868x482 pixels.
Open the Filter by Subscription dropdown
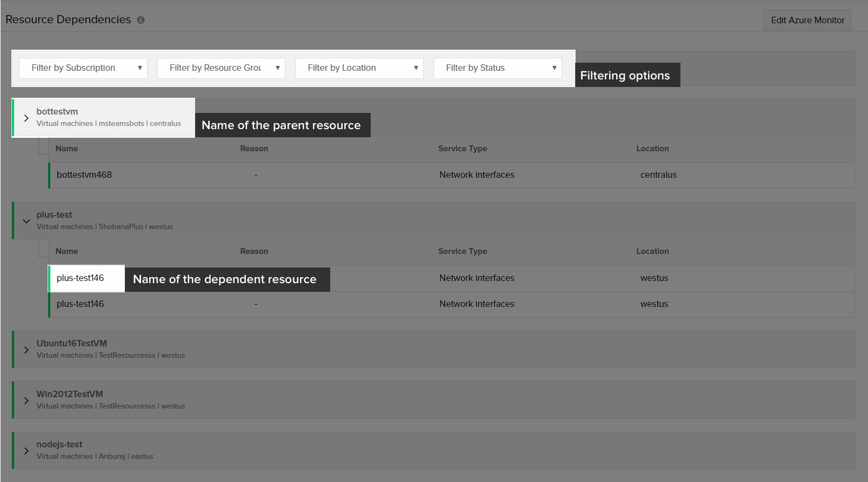tap(83, 68)
